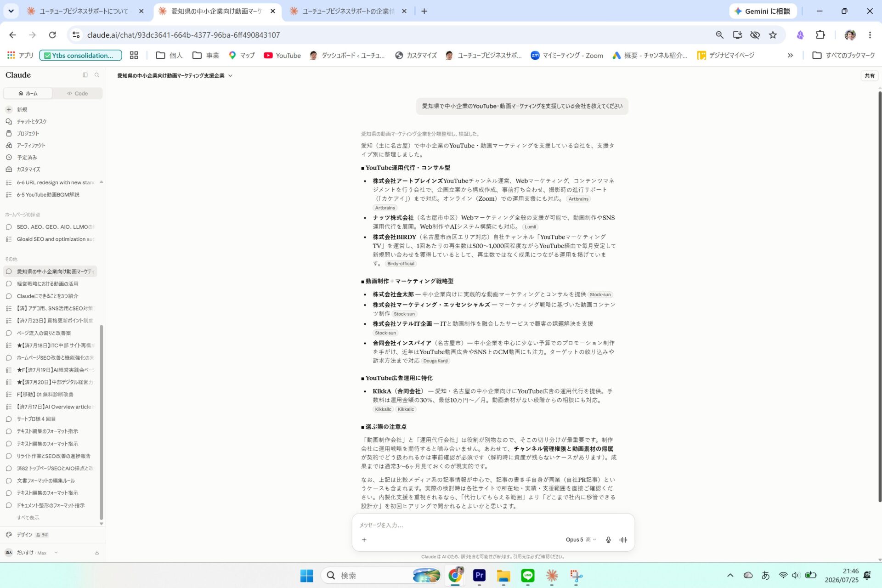882x588 pixels.
Task: Bookmark this page with star icon
Action: [773, 35]
